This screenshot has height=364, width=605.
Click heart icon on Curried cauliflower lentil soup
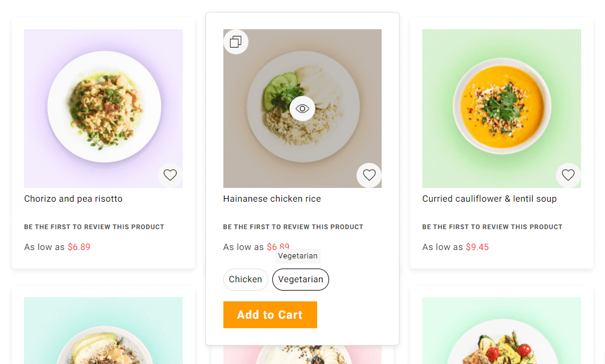tap(568, 175)
